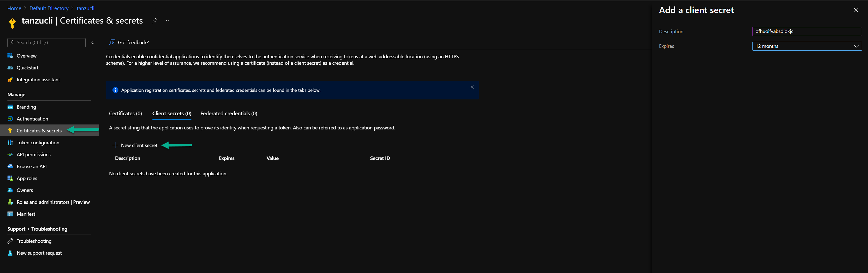Click the Description input field in panel
The height and width of the screenshot is (273, 868).
[807, 31]
